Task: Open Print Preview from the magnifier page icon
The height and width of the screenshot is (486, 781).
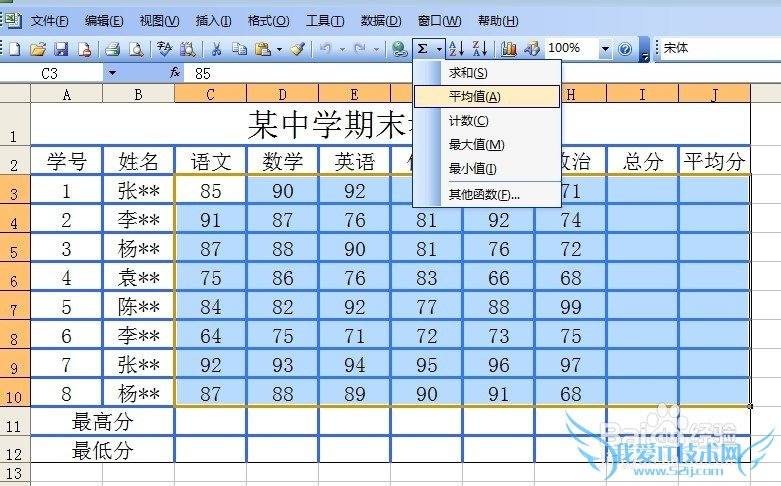Action: 135,49
